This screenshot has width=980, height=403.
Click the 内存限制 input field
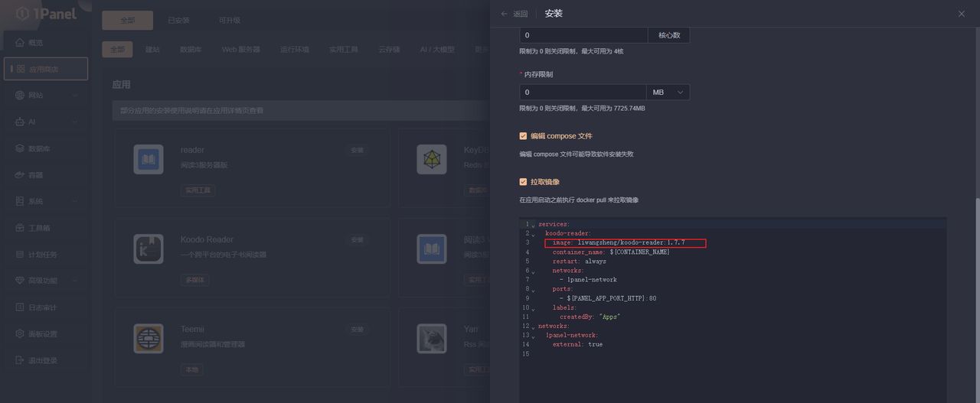[x=583, y=92]
